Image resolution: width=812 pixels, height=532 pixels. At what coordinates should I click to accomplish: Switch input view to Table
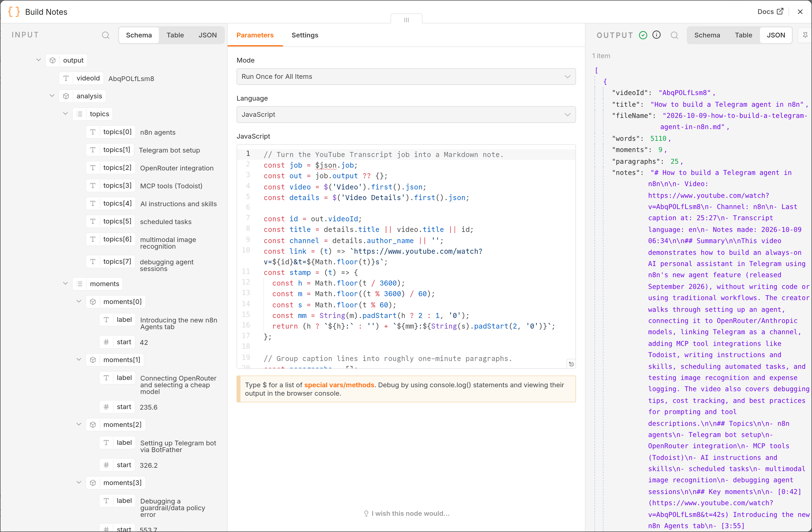coord(175,35)
